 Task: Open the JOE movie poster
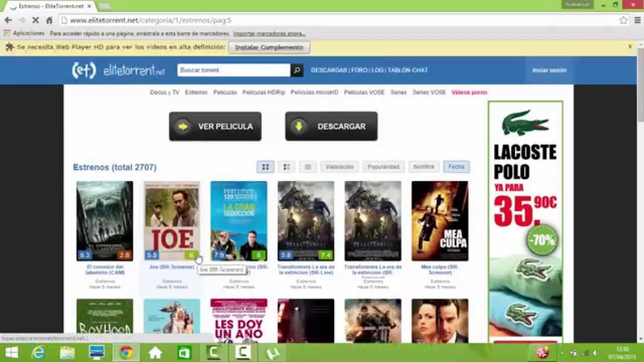pyautogui.click(x=172, y=221)
